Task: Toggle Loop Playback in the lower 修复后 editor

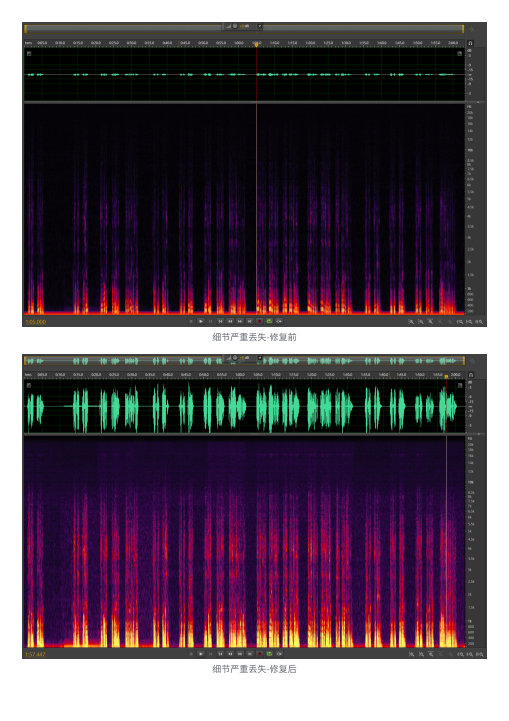Action: [x=269, y=653]
